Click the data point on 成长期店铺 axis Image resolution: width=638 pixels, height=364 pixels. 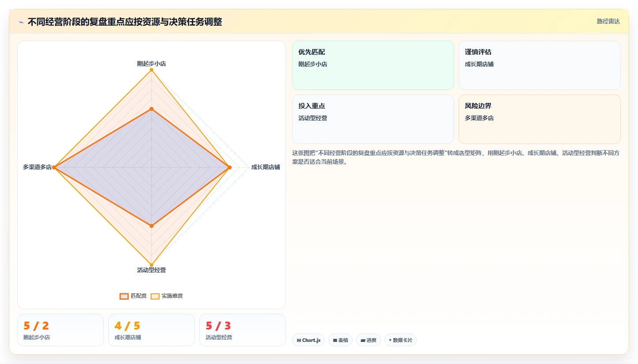click(x=229, y=167)
